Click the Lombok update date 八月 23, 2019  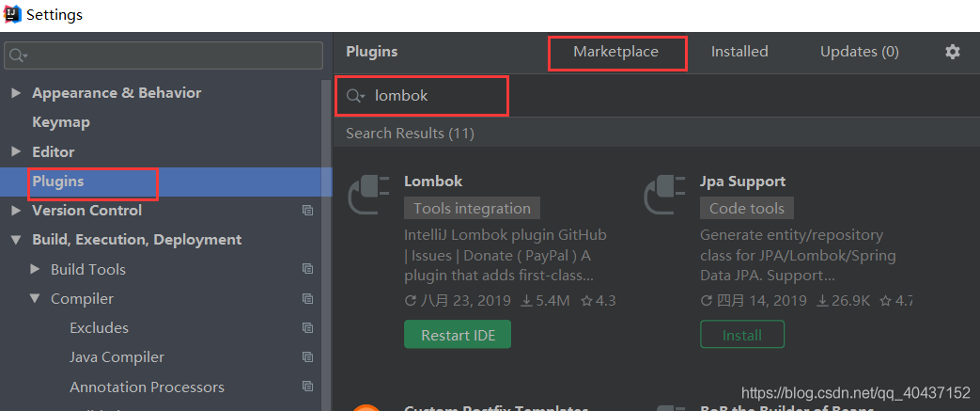(458, 301)
